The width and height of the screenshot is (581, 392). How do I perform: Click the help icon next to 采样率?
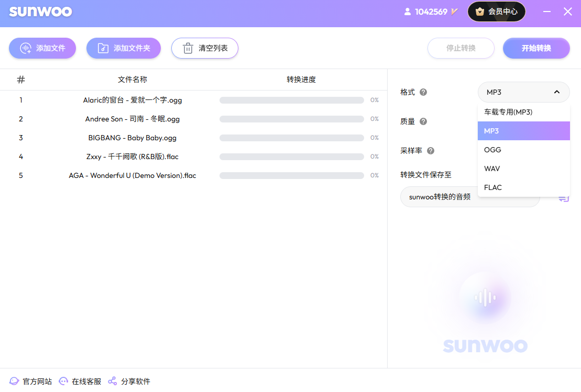431,151
